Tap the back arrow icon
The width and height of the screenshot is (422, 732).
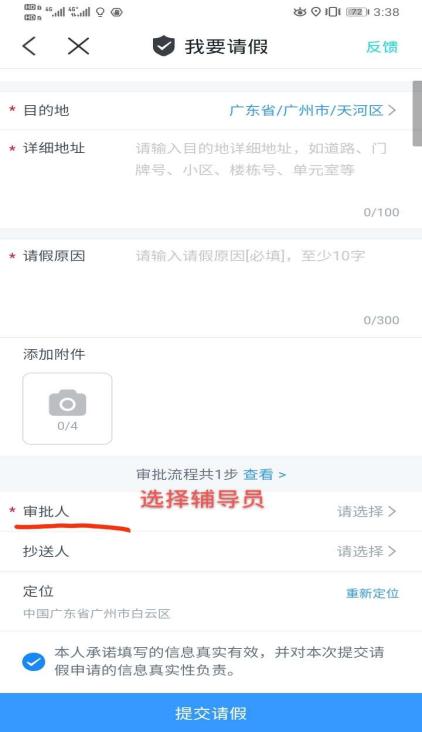(29, 46)
